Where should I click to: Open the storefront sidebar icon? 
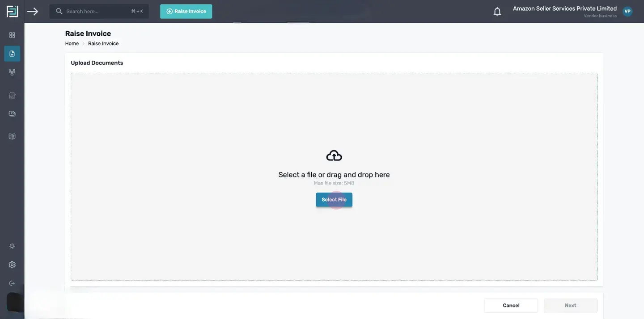coord(12,95)
